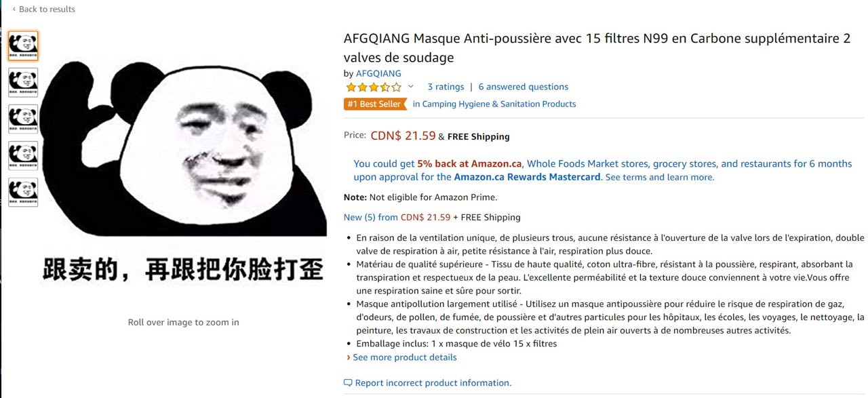The width and height of the screenshot is (868, 398).
Task: Open the AFGQIANG brand link
Action: (378, 73)
